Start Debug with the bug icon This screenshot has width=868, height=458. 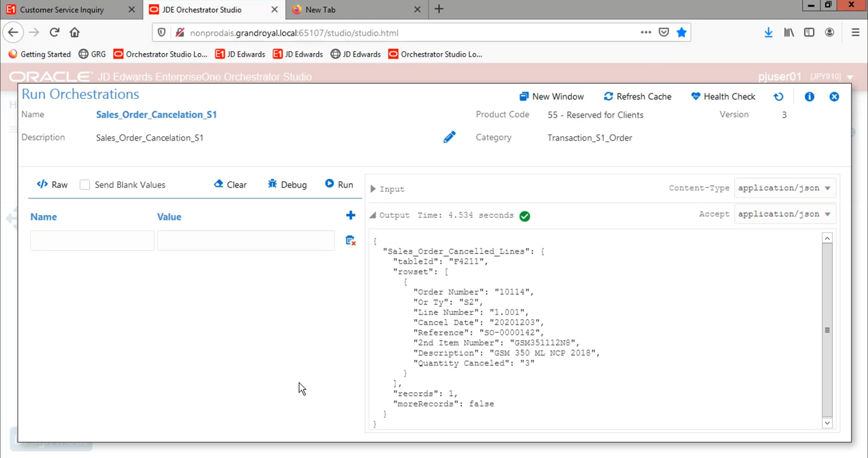coord(287,184)
